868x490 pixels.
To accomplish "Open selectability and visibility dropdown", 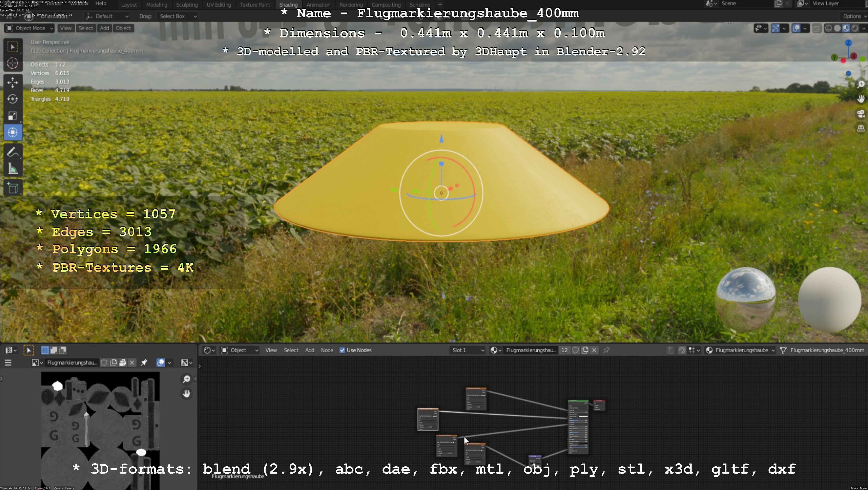I will point(761,29).
